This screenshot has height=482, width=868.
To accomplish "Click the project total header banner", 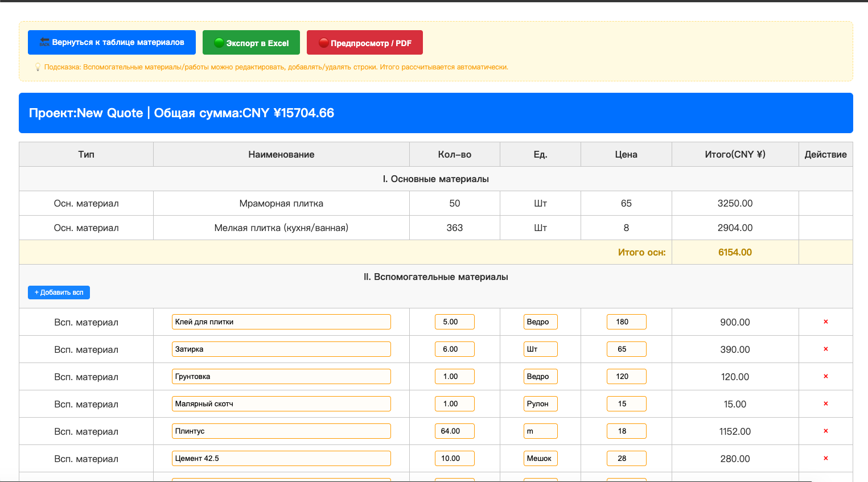I will point(436,113).
